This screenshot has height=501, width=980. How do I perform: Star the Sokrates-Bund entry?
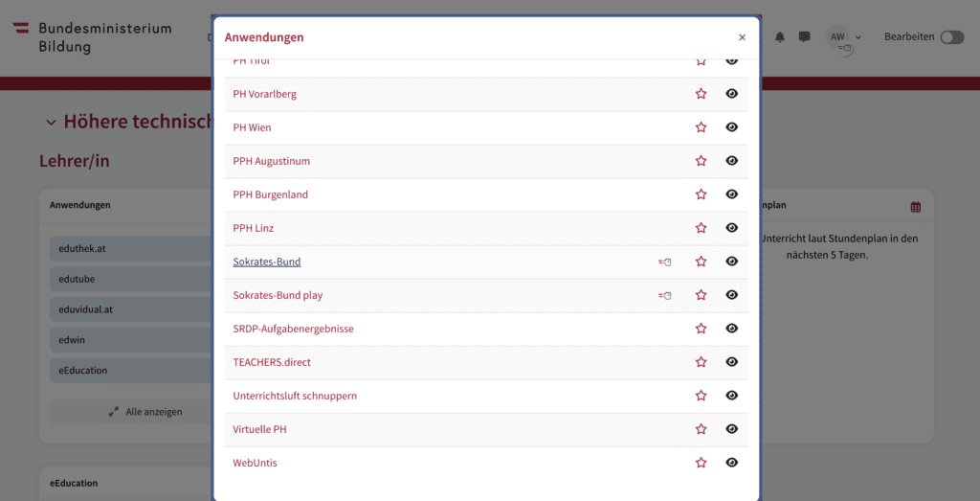point(701,262)
